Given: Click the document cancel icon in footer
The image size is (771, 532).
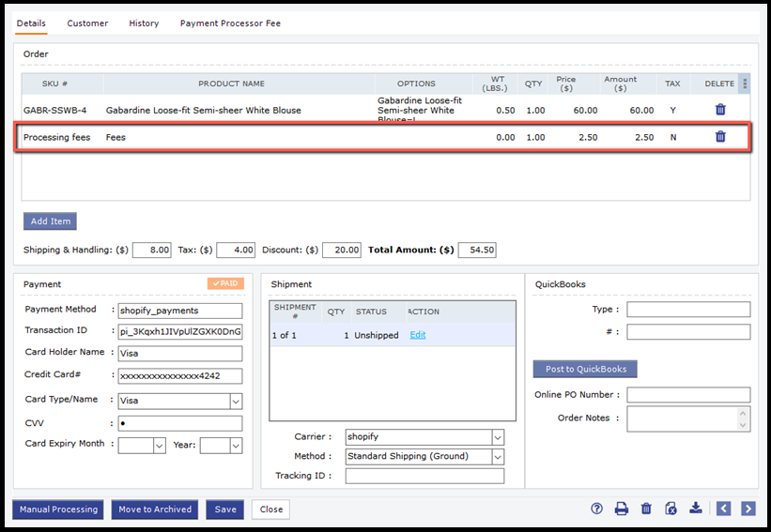Looking at the screenshot, I should [x=671, y=509].
